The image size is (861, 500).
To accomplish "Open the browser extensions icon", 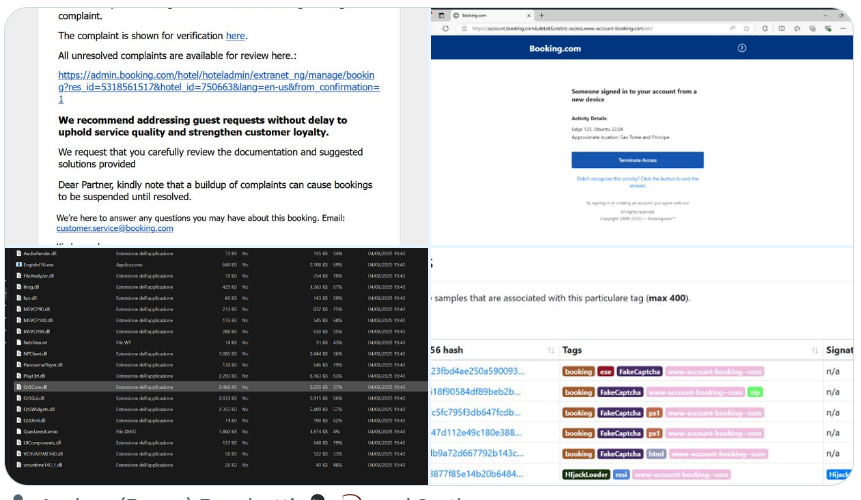I will 765,29.
